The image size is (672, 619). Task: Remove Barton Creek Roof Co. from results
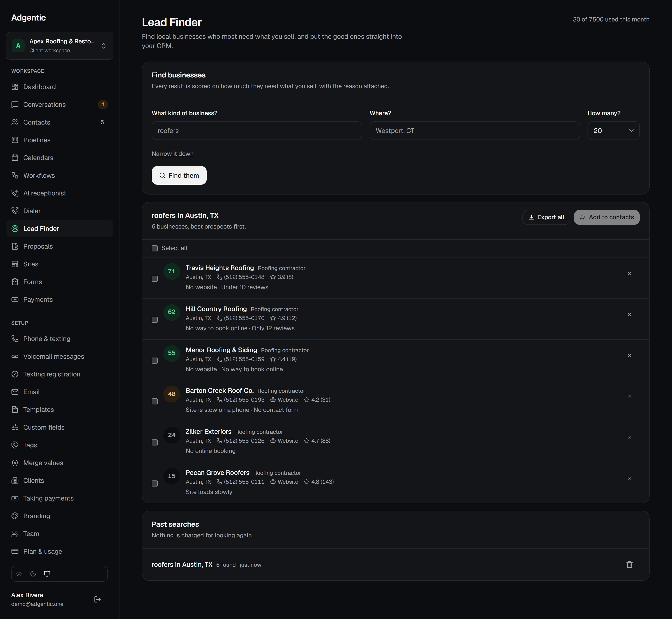click(x=630, y=396)
